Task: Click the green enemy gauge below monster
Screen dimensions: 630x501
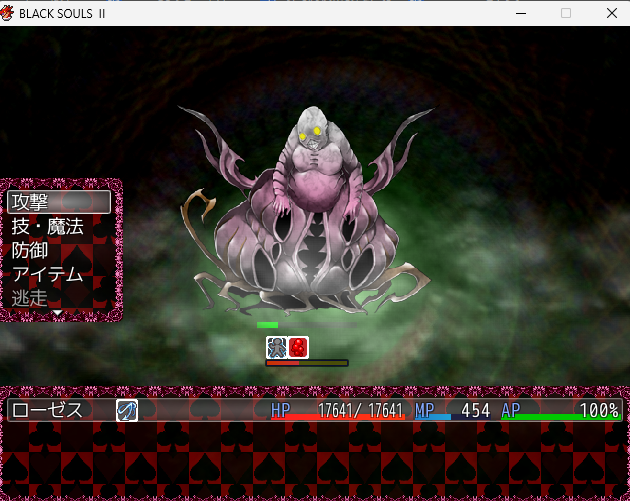Action: [x=268, y=325]
